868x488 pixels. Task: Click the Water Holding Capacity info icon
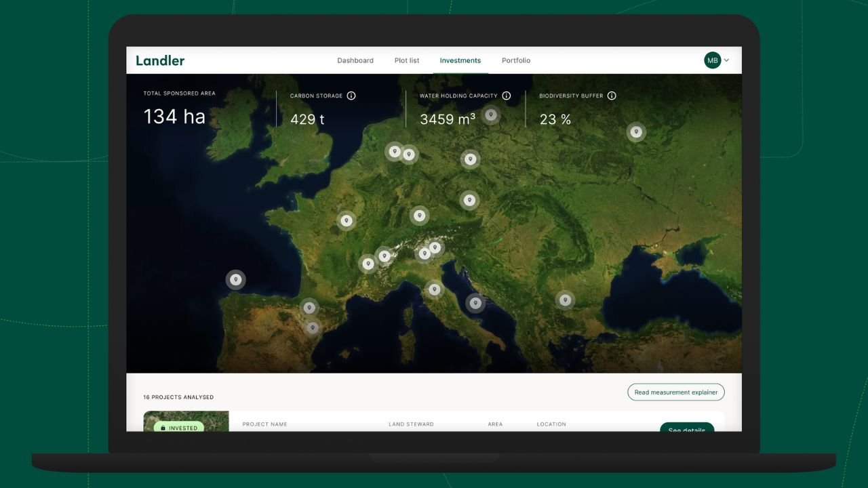[x=507, y=96]
